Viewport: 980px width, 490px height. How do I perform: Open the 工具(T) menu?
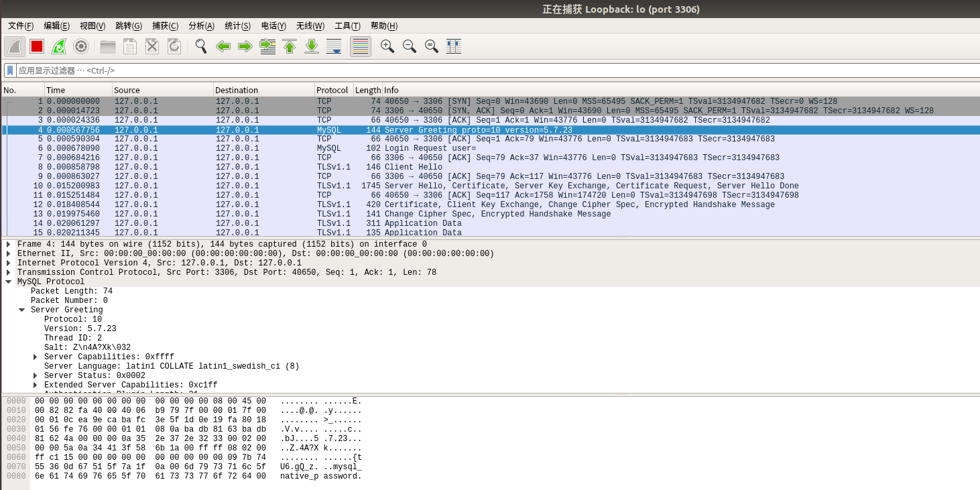click(x=347, y=26)
